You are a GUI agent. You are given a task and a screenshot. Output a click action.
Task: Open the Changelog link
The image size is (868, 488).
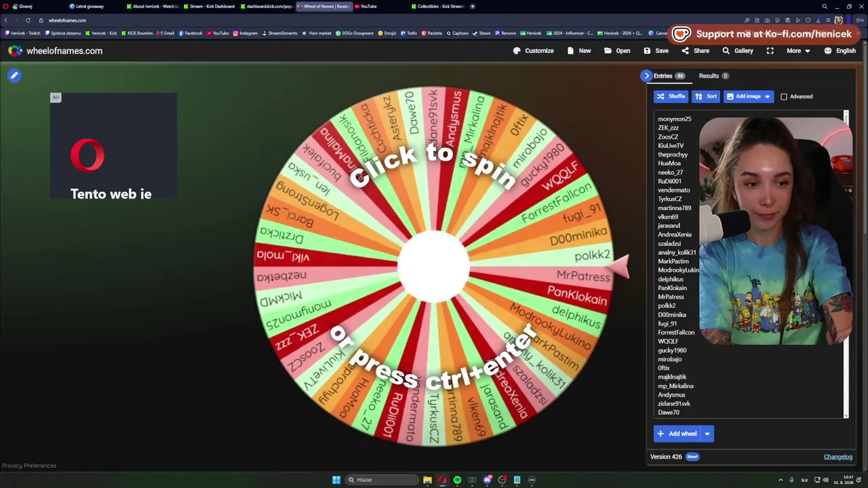[x=838, y=457]
